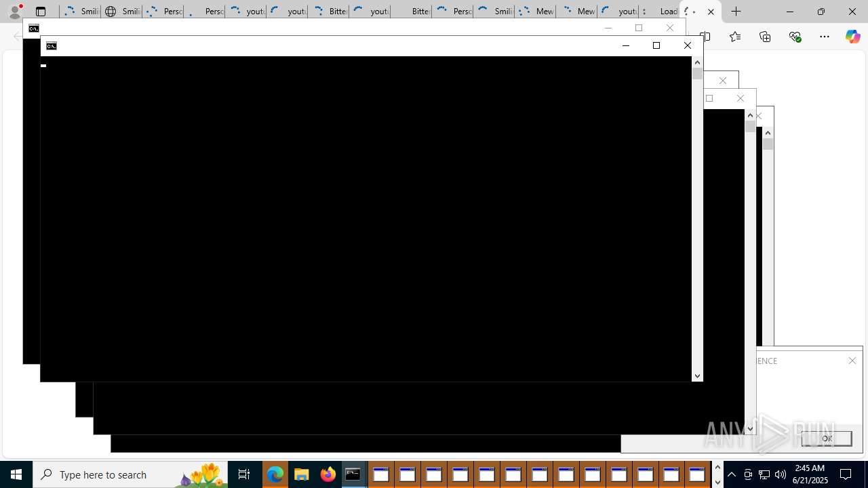Open the Edge Favorites star icon
Image resolution: width=868 pixels, height=488 pixels.
tap(734, 37)
